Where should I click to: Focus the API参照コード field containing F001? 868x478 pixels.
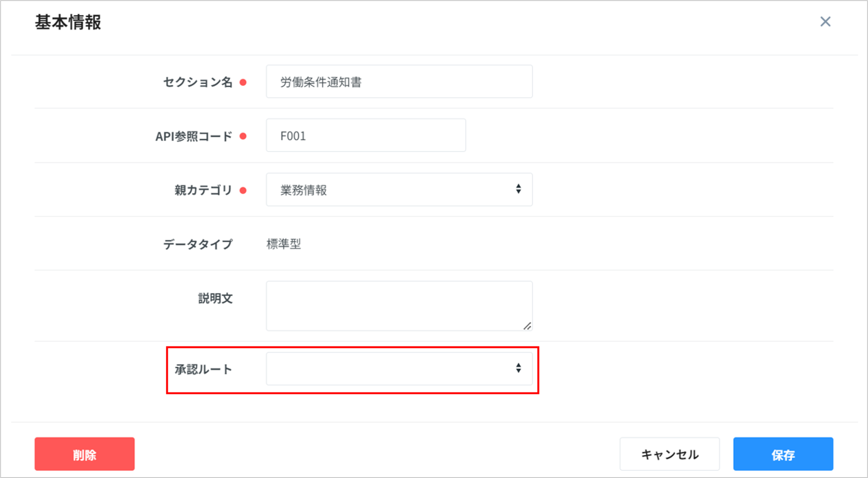(366, 136)
